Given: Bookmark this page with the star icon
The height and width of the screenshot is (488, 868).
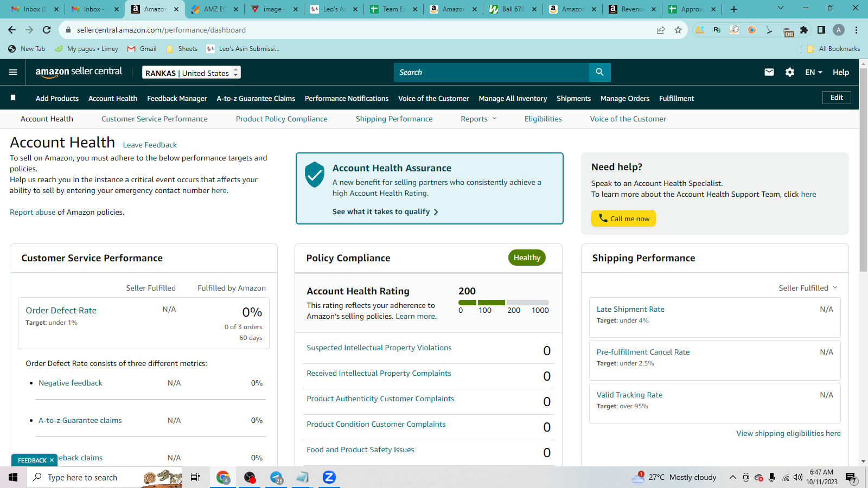Looking at the screenshot, I should pos(678,30).
